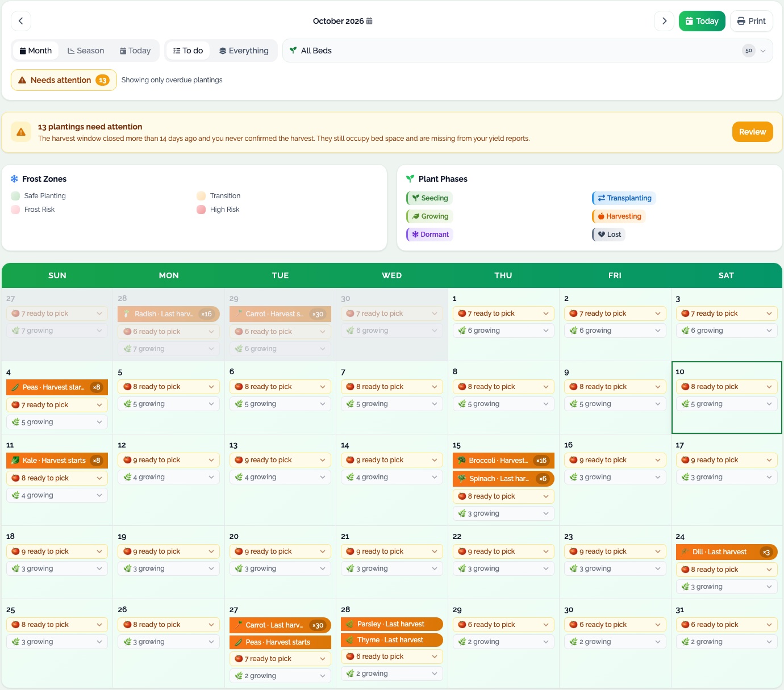Click the orange Review button
Image resolution: width=784 pixels, height=690 pixels.
(x=753, y=132)
